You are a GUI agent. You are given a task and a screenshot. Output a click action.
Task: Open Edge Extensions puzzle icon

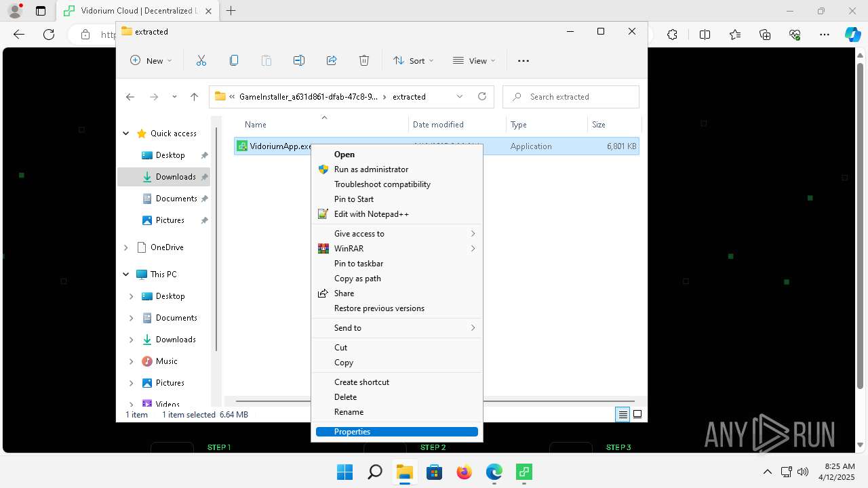pyautogui.click(x=672, y=35)
